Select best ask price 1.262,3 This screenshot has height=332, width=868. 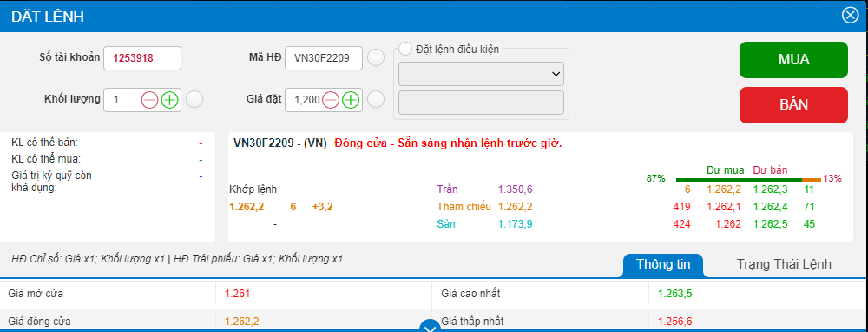pos(770,189)
